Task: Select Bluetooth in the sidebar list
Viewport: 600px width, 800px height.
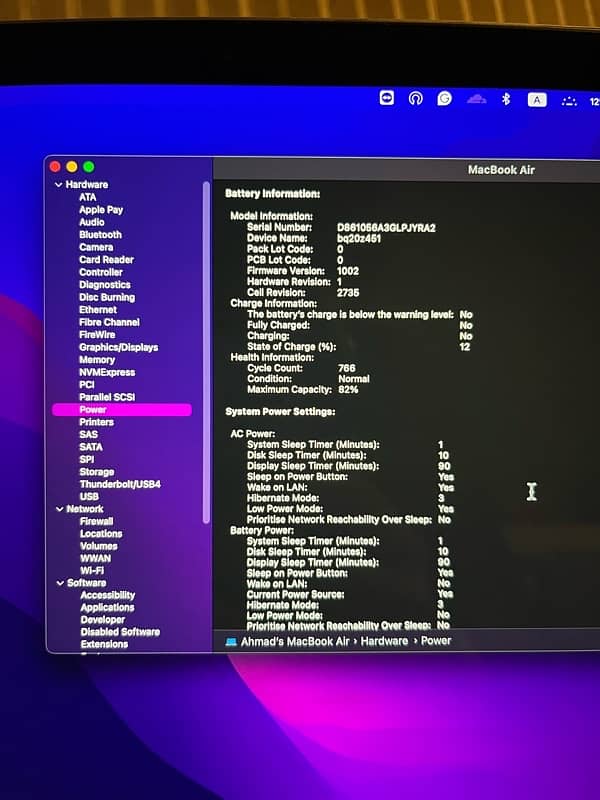Action: click(x=101, y=235)
